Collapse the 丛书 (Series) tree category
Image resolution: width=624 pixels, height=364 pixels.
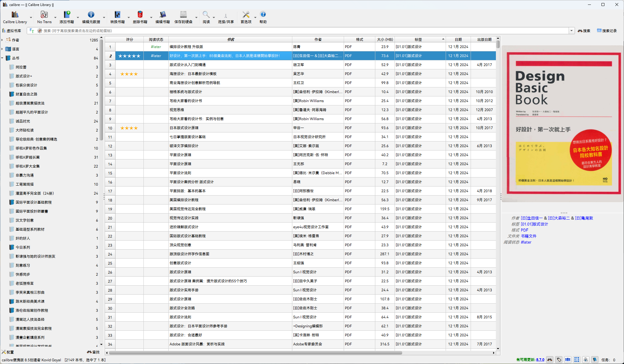point(2,58)
